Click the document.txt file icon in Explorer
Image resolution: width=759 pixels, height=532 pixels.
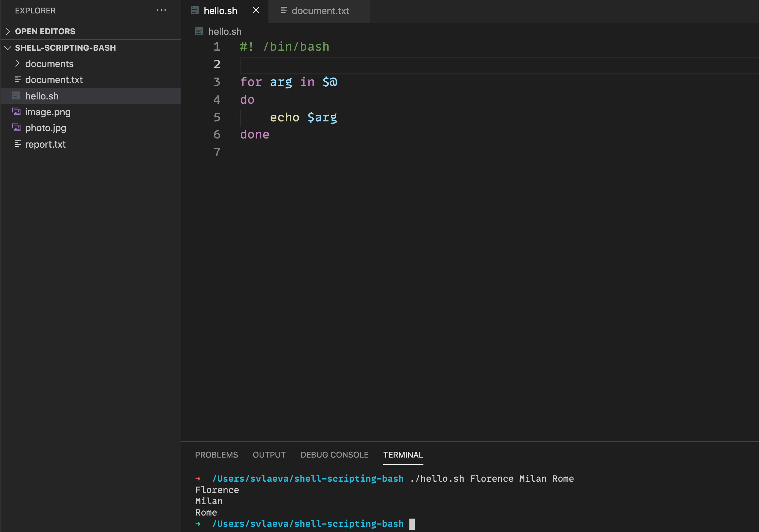[x=17, y=79]
